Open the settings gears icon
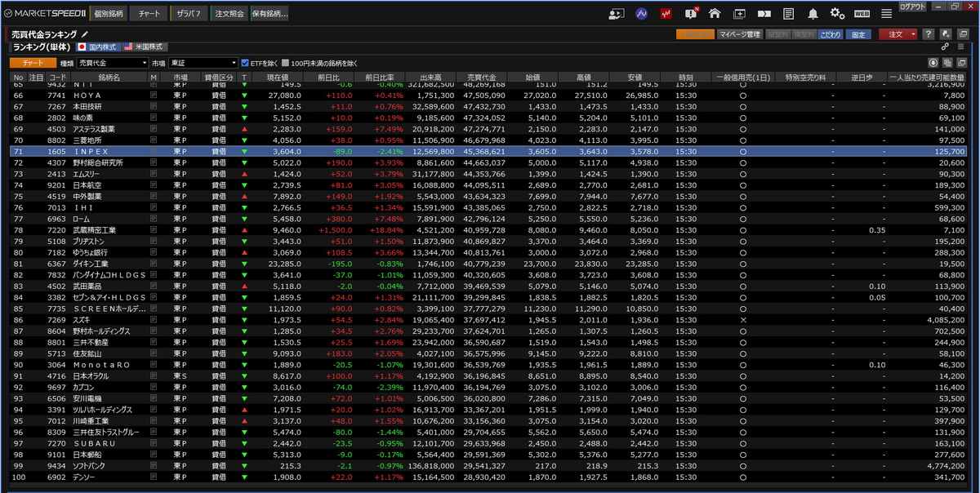 (x=837, y=13)
